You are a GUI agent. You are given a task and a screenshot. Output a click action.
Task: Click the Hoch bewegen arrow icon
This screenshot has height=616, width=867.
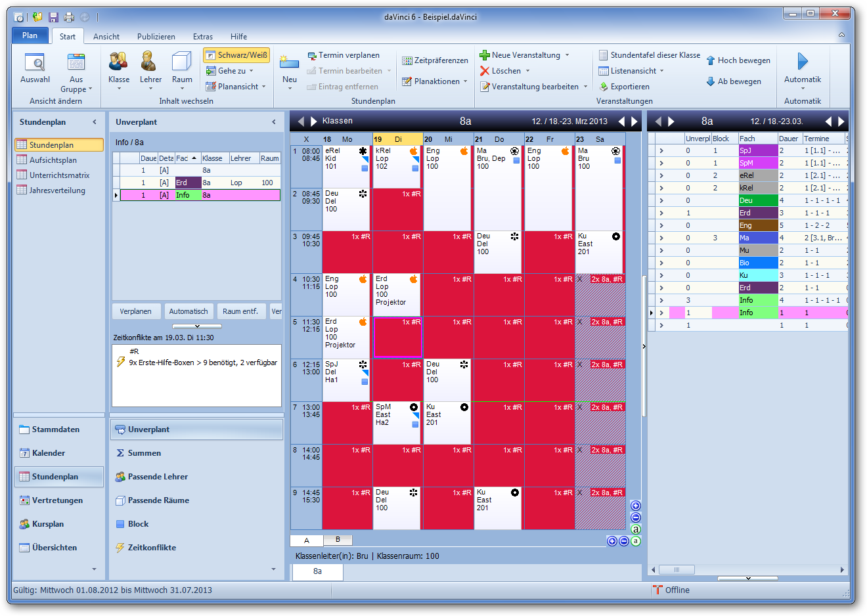click(x=711, y=60)
